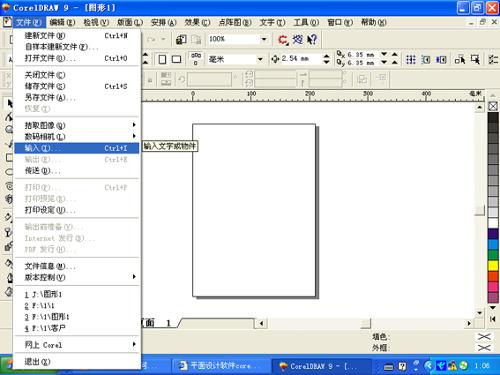Click the Corel online launcher icon
This screenshot has height=375, width=500.
point(283,40)
